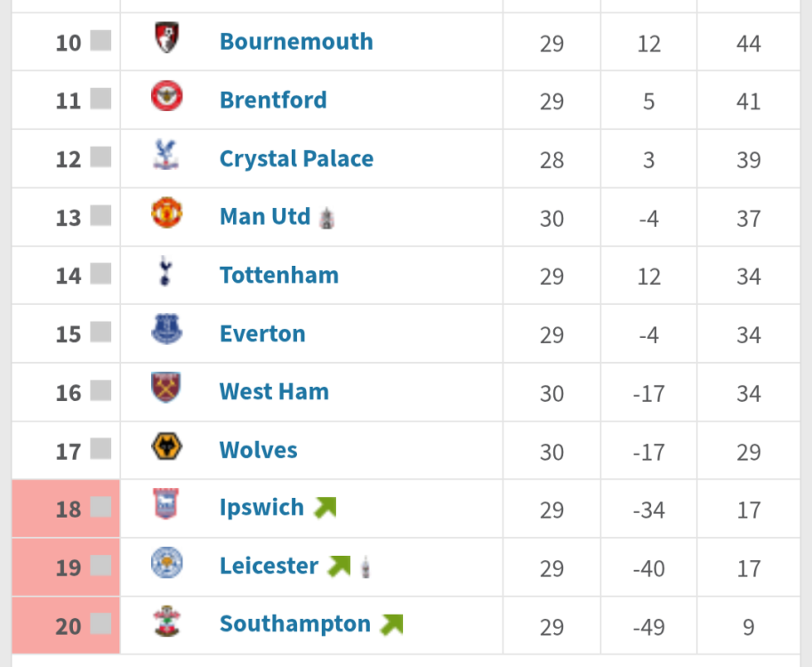Click the Wolves club crest

(x=166, y=446)
